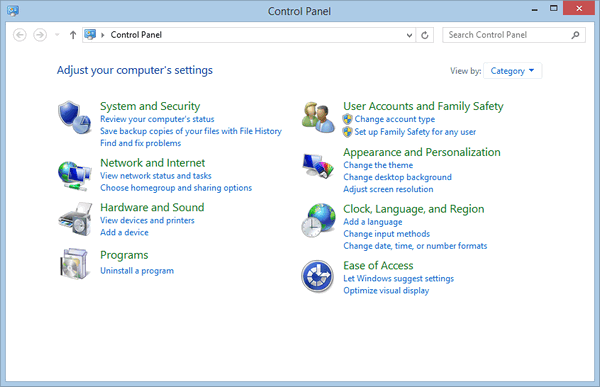
Task: Open the recent locations arrow dropdown
Action: click(57, 35)
